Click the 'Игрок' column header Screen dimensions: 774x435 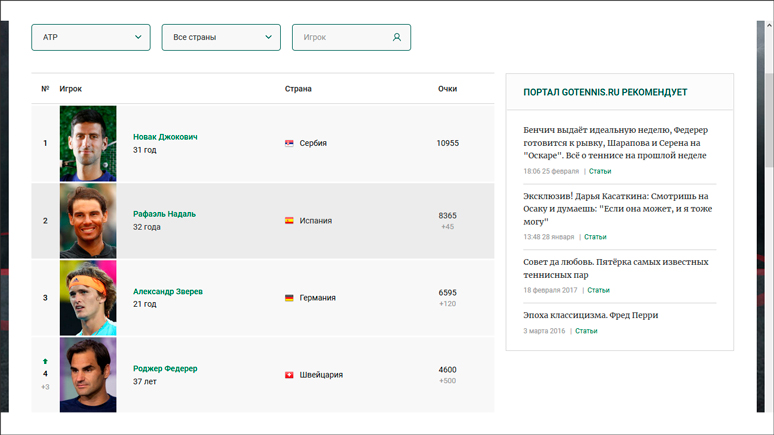(71, 89)
